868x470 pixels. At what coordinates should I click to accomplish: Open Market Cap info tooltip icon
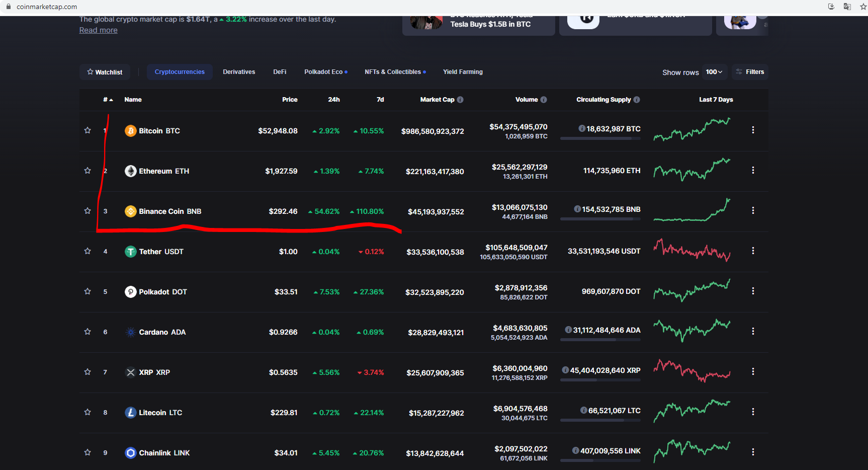coord(460,100)
